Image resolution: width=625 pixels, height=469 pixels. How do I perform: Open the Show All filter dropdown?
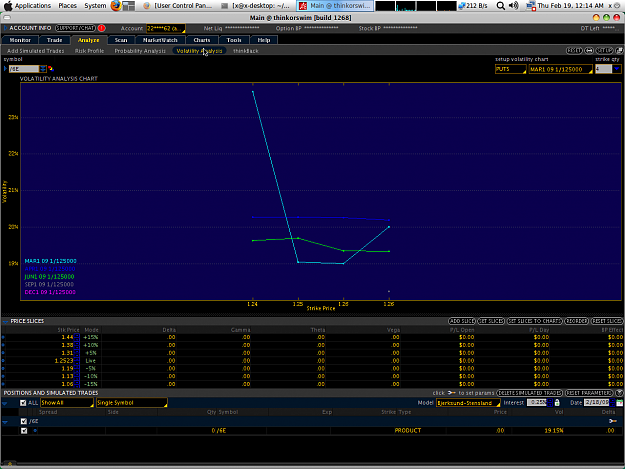click(67, 403)
